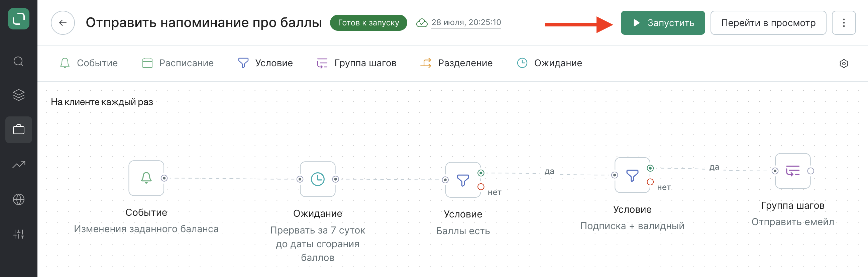Select the Событие bell node on canvas
This screenshot has height=277, width=868.
click(146, 178)
